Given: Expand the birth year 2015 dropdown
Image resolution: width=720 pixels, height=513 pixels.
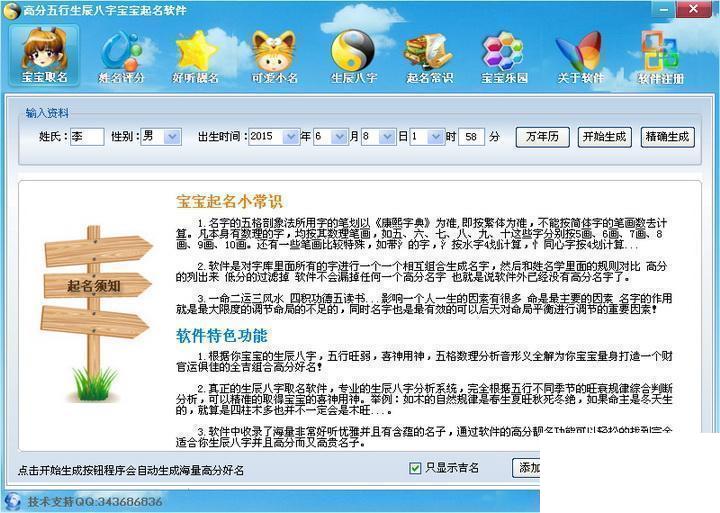Looking at the screenshot, I should click(x=290, y=136).
